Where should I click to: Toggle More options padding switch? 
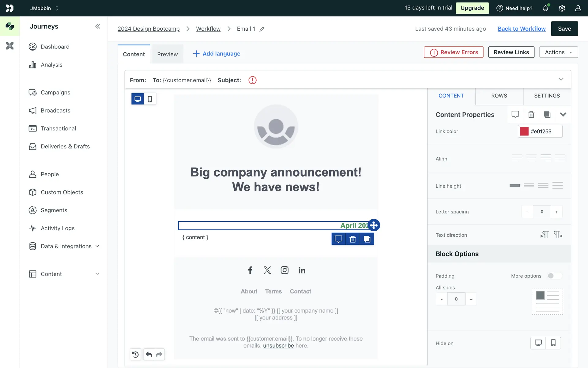point(554,276)
